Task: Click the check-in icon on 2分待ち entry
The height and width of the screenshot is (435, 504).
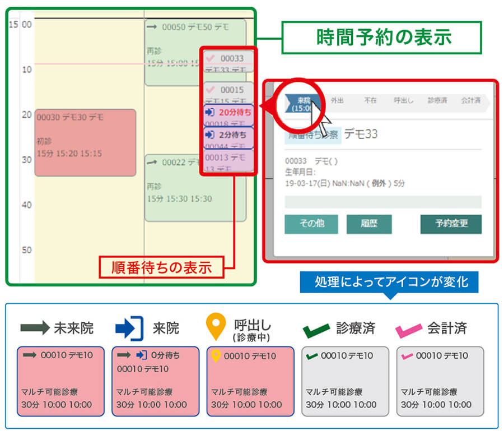Action: click(211, 135)
